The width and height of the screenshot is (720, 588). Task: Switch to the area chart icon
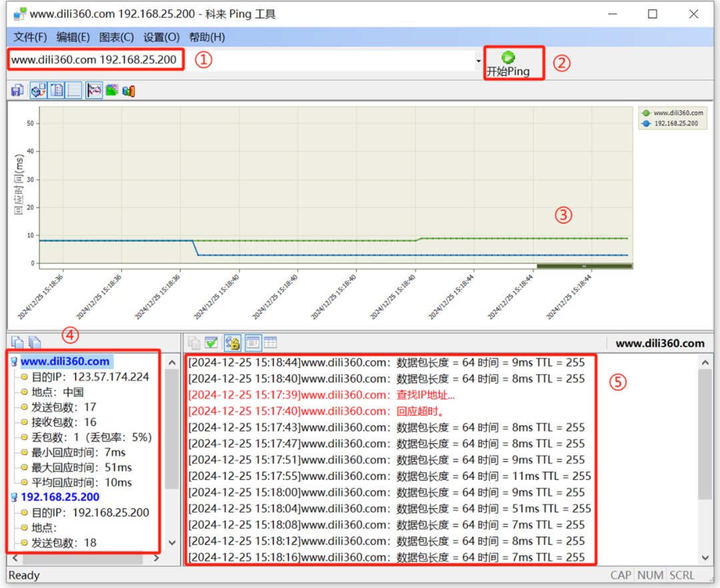point(111,90)
